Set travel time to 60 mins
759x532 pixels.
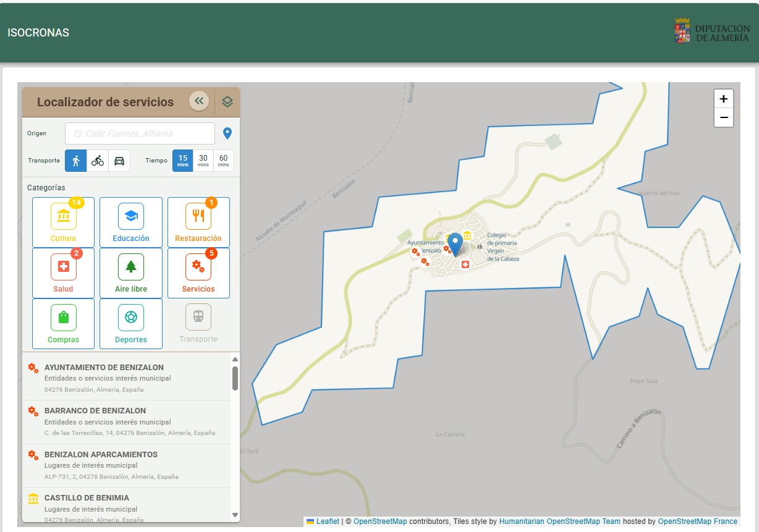[224, 161]
